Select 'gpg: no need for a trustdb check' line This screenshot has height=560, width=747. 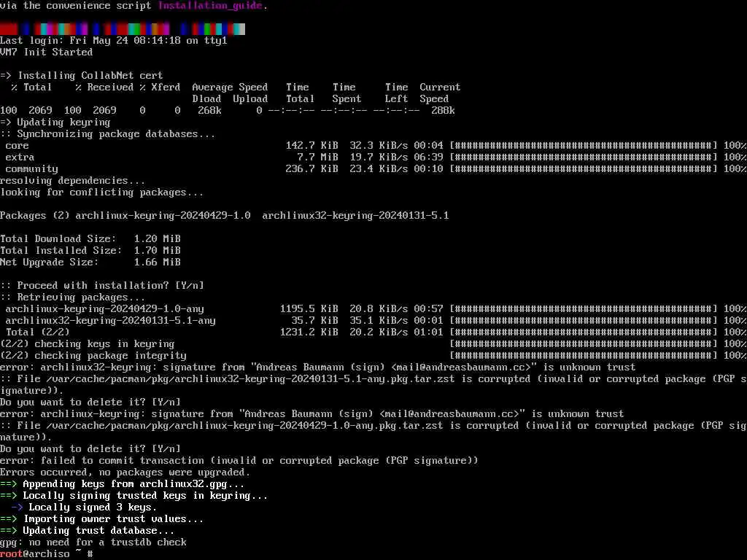(x=93, y=542)
